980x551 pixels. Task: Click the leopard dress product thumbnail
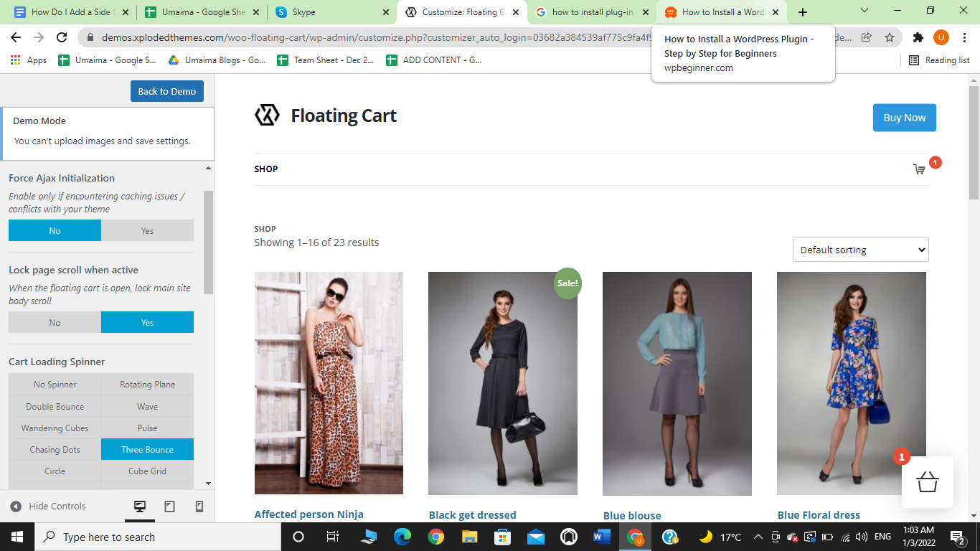(x=329, y=383)
